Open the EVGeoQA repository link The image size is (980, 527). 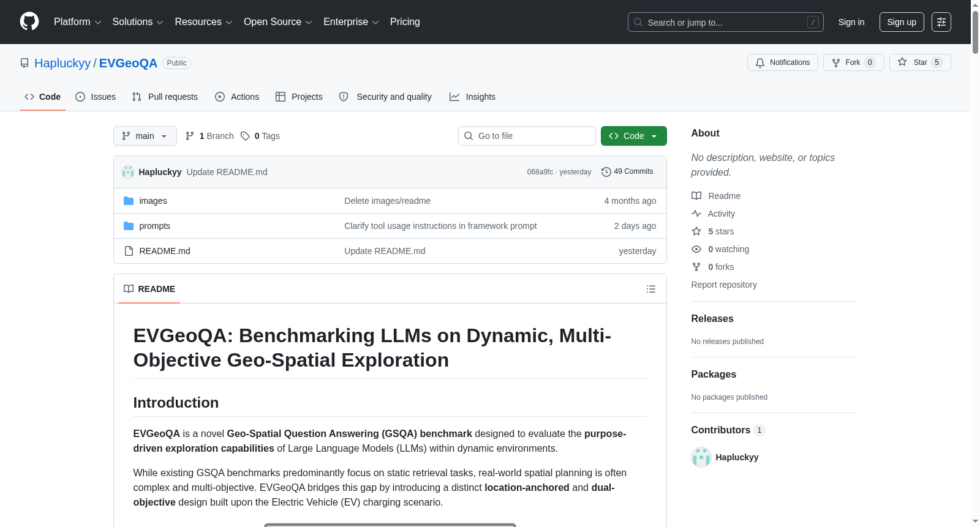click(x=128, y=63)
